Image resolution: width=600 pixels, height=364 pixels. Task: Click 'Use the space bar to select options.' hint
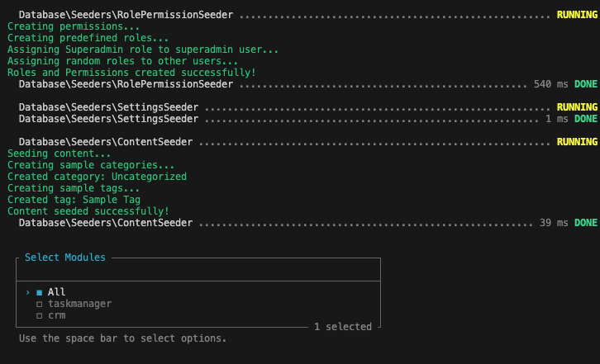(122, 338)
